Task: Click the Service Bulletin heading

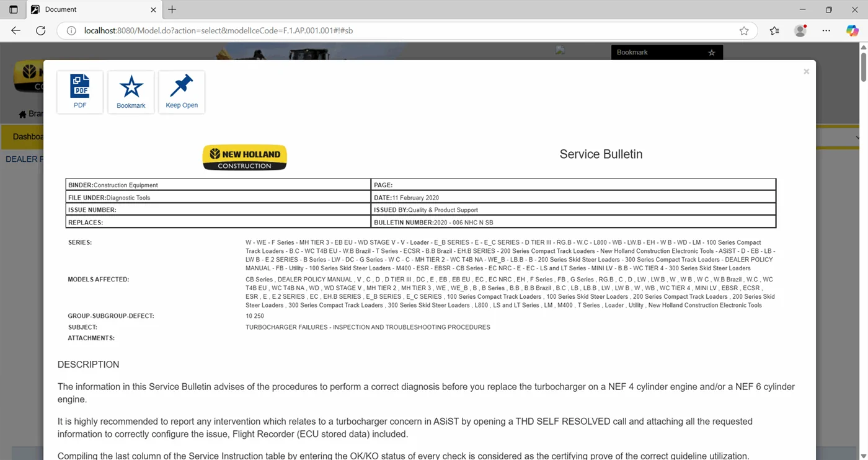Action: click(x=601, y=154)
